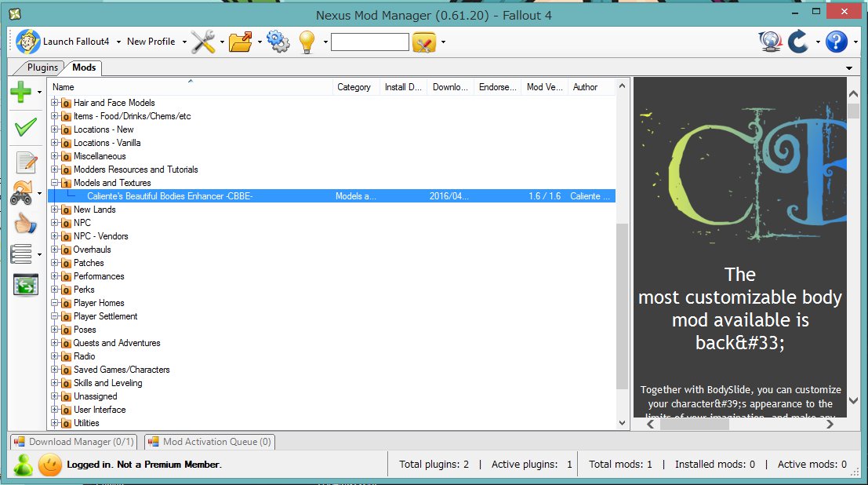868x485 pixels.
Task: Click the globe online status icon
Action: [771, 42]
